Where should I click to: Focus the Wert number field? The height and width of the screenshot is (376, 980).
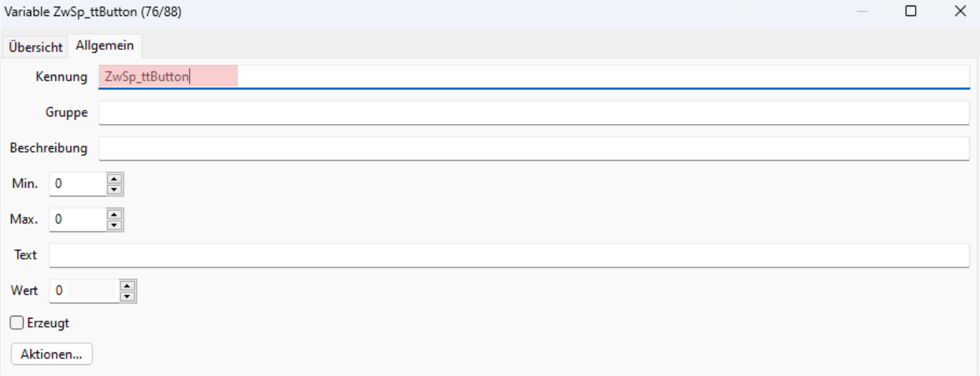pos(83,291)
